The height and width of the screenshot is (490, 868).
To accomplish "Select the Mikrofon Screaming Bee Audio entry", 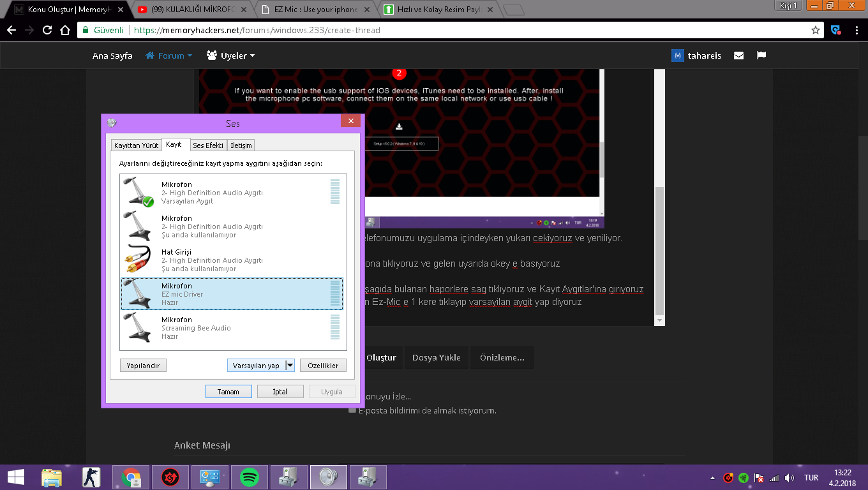I will (233, 327).
